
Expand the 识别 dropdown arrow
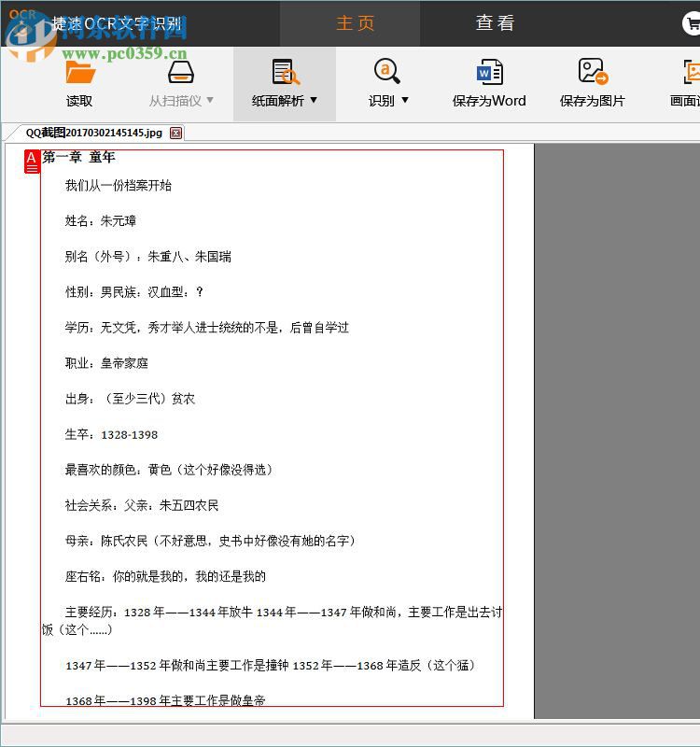coord(405,100)
